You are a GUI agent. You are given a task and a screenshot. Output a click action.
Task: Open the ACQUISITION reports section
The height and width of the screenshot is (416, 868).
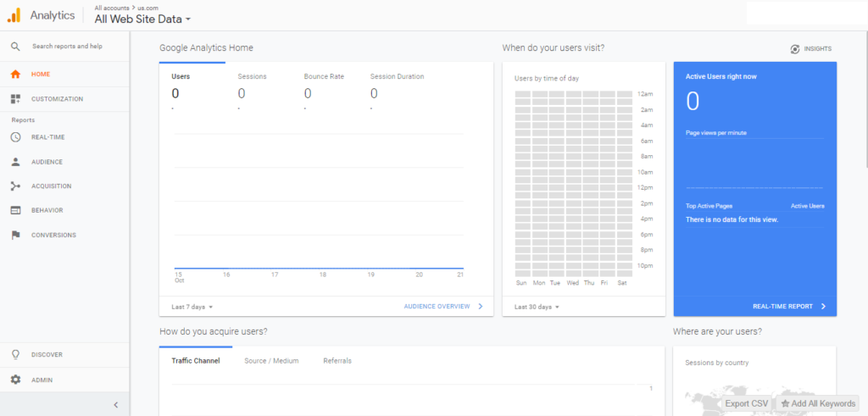click(x=64, y=186)
